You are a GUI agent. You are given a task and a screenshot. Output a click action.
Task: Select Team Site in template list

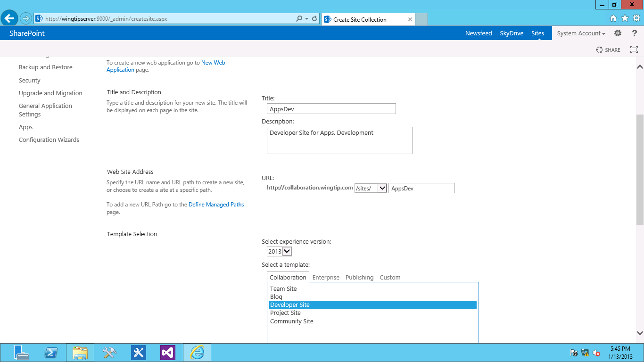pyautogui.click(x=283, y=288)
